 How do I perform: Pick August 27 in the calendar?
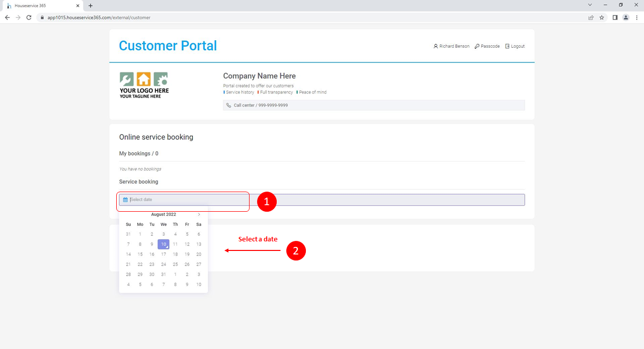[199, 264]
